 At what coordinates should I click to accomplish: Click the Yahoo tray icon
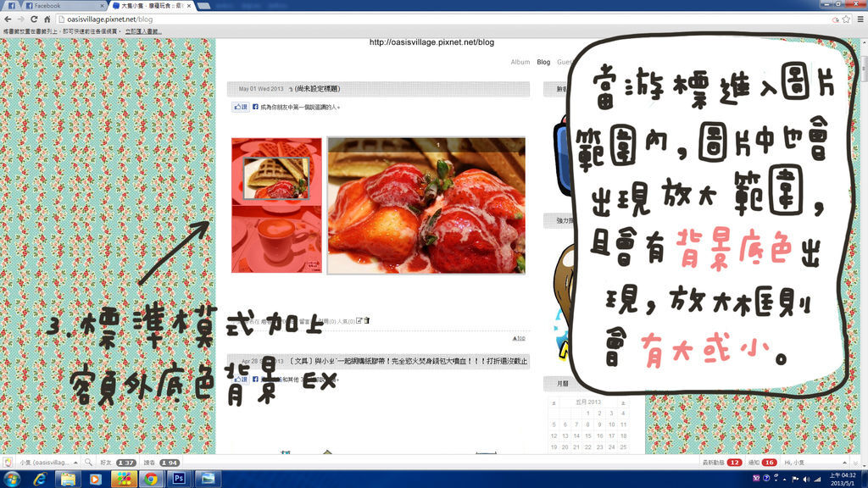pos(757,479)
